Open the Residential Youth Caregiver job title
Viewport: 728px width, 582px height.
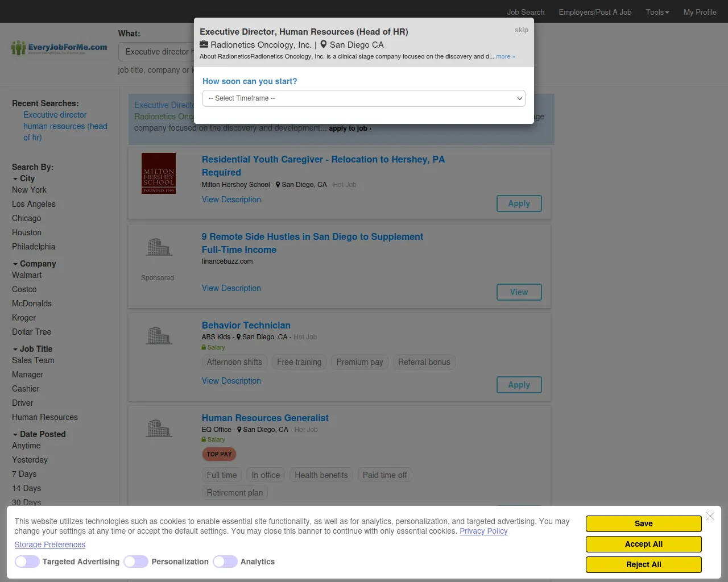pyautogui.click(x=323, y=166)
